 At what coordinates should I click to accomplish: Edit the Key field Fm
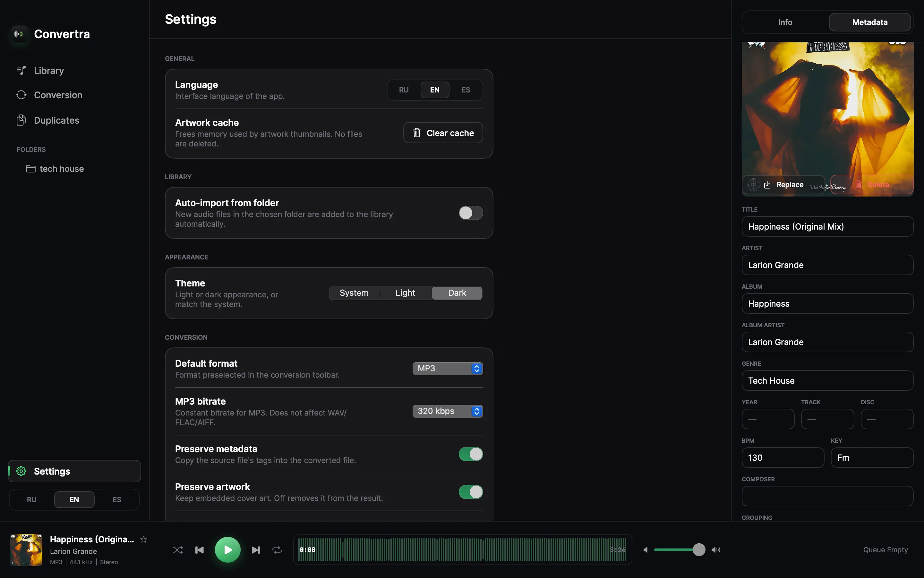(872, 458)
